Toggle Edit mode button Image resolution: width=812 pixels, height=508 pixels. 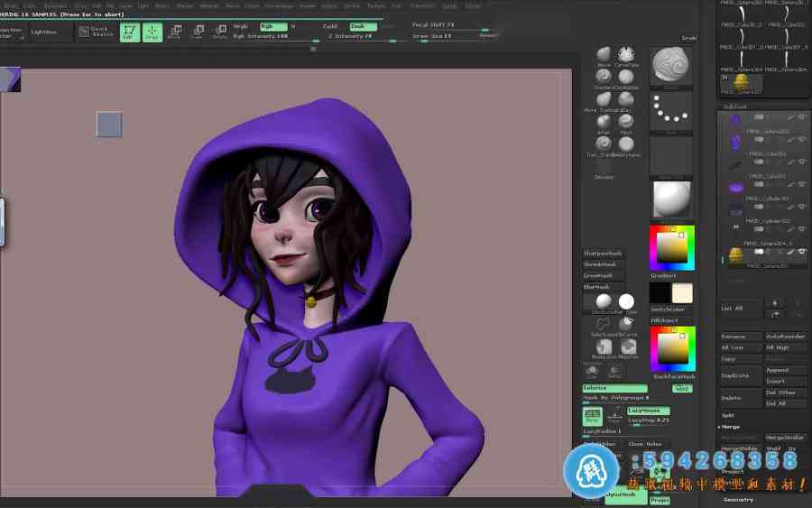[x=129, y=32]
